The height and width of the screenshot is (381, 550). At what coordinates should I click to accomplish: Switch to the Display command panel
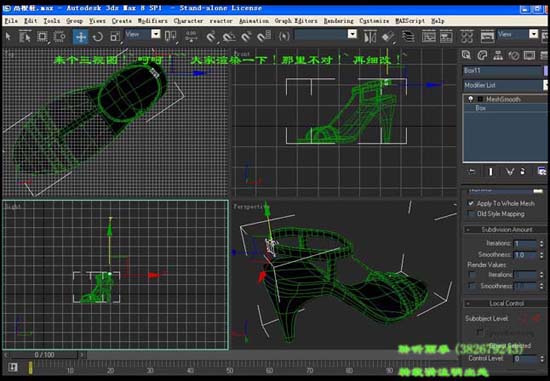[529, 55]
